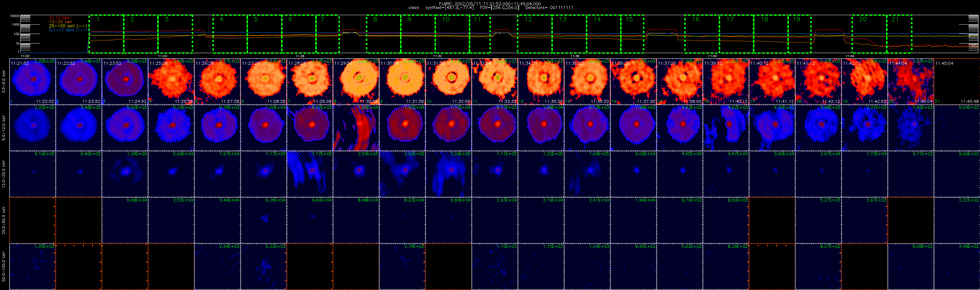Select interval box 13 in the light curve

(570, 34)
